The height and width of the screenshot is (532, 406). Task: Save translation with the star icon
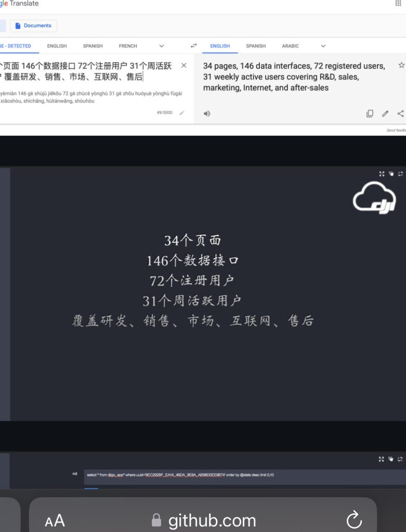[x=401, y=65]
